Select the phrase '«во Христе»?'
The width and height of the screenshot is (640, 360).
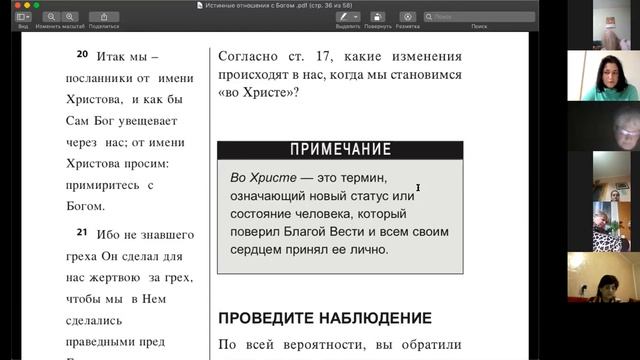pyautogui.click(x=258, y=92)
